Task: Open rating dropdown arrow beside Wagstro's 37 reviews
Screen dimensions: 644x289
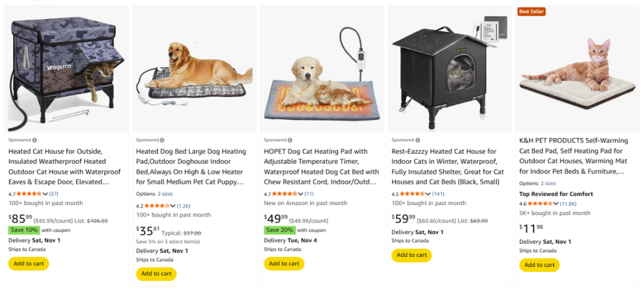Action: pyautogui.click(x=45, y=194)
